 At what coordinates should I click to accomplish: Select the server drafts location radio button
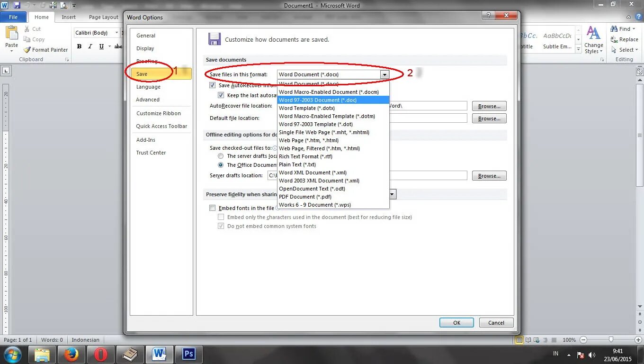[x=221, y=156]
